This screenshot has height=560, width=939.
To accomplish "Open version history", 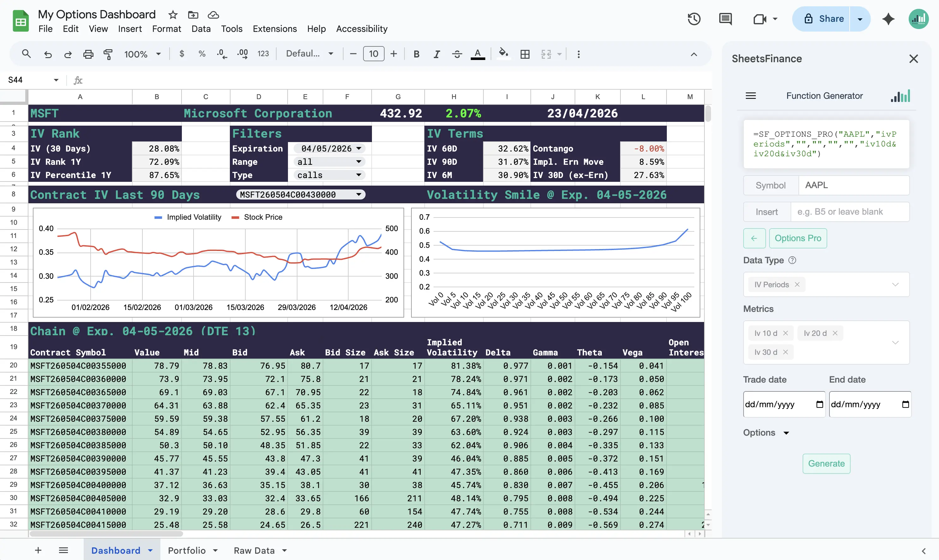I will 694,19.
